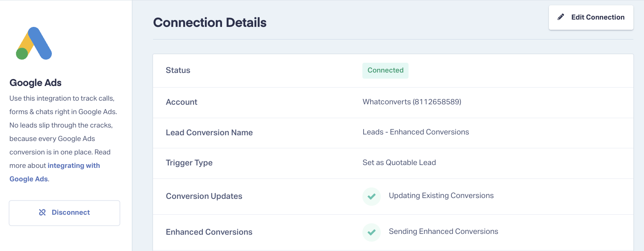This screenshot has height=251, width=644.
Task: Click the pencil icon in Edit Connection
Action: coord(561,17)
